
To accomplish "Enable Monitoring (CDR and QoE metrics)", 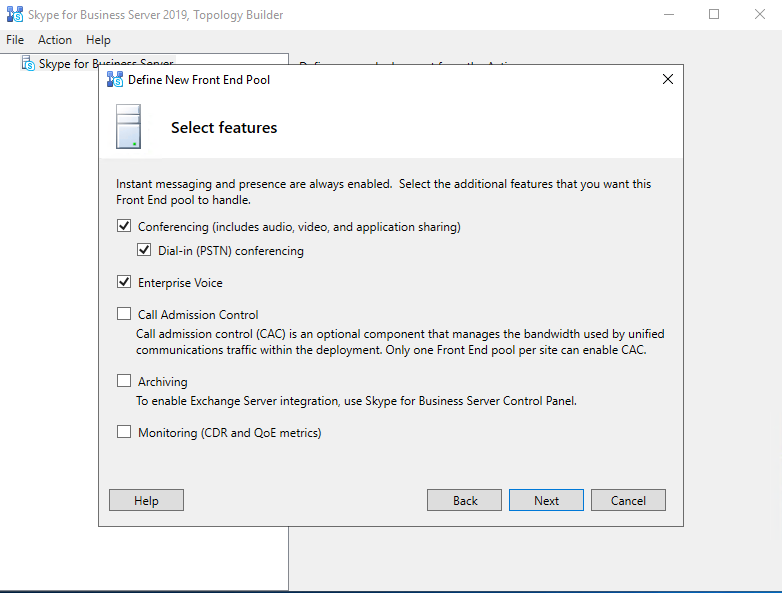I will coord(124,433).
